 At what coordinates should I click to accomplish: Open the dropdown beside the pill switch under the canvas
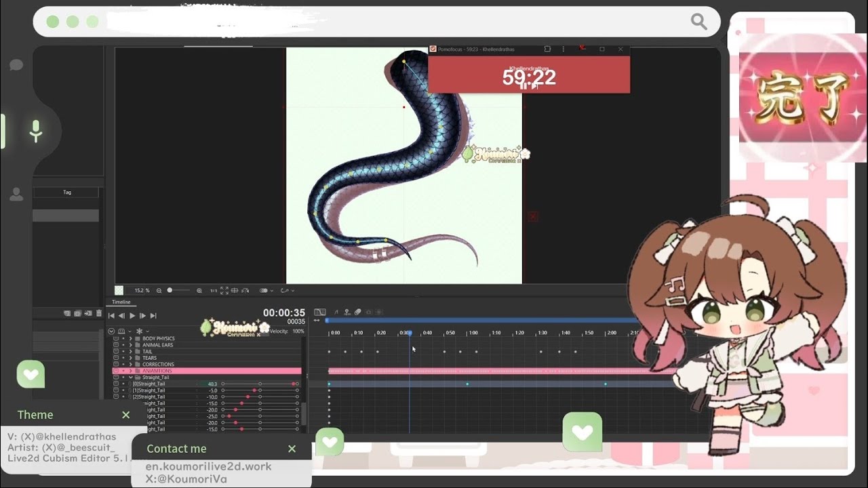pos(272,291)
